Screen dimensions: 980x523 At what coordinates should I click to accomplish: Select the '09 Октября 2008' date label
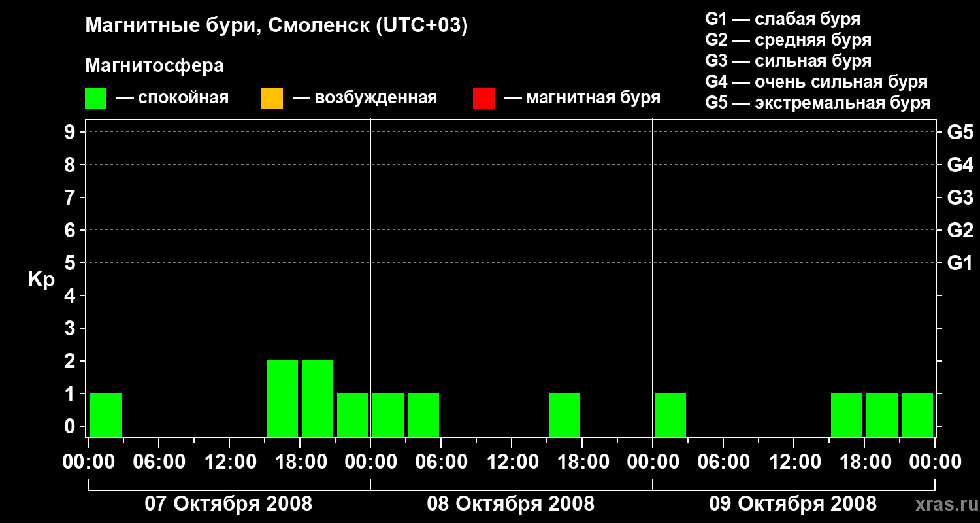pyautogui.click(x=792, y=504)
